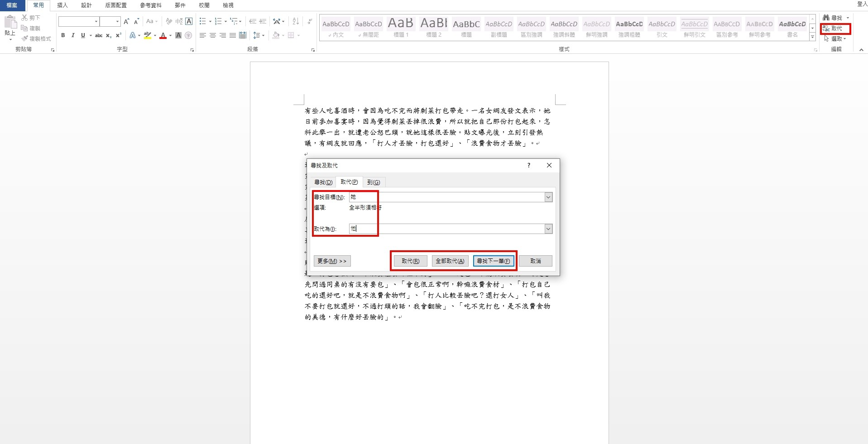Open font color dropdown arrow
The width and height of the screenshot is (868, 444).
click(170, 35)
